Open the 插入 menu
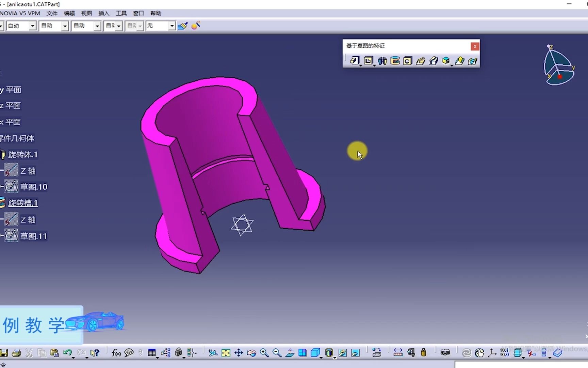The width and height of the screenshot is (588, 368). coord(104,13)
